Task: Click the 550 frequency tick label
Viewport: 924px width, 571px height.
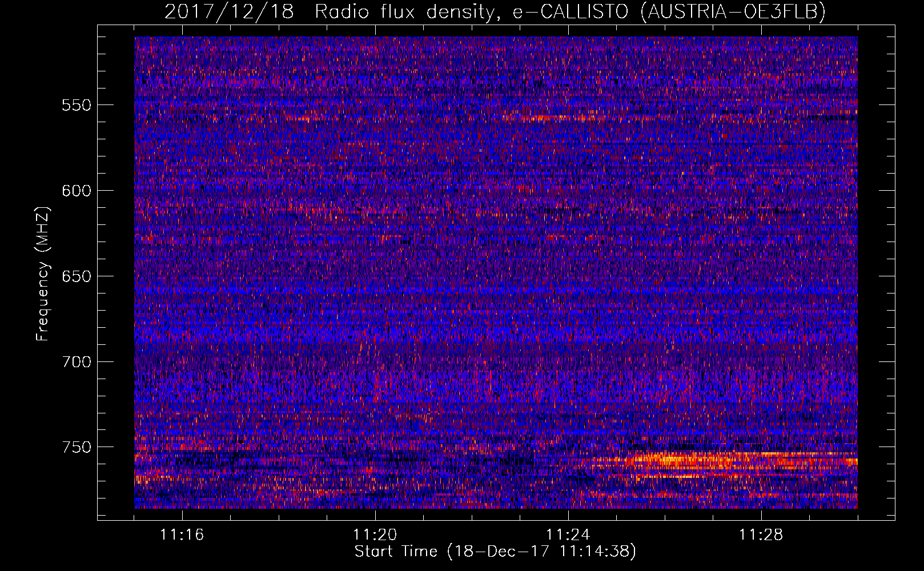Action: coord(77,105)
